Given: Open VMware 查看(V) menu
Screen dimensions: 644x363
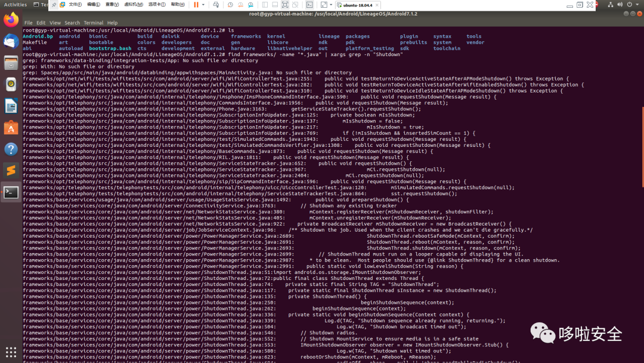Looking at the screenshot, I should point(112,5).
